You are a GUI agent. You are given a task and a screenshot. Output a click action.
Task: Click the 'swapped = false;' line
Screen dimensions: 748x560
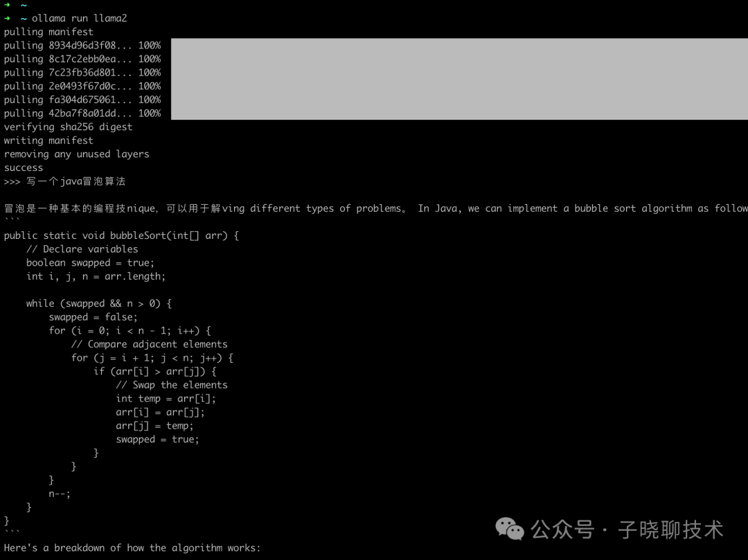[93, 317]
